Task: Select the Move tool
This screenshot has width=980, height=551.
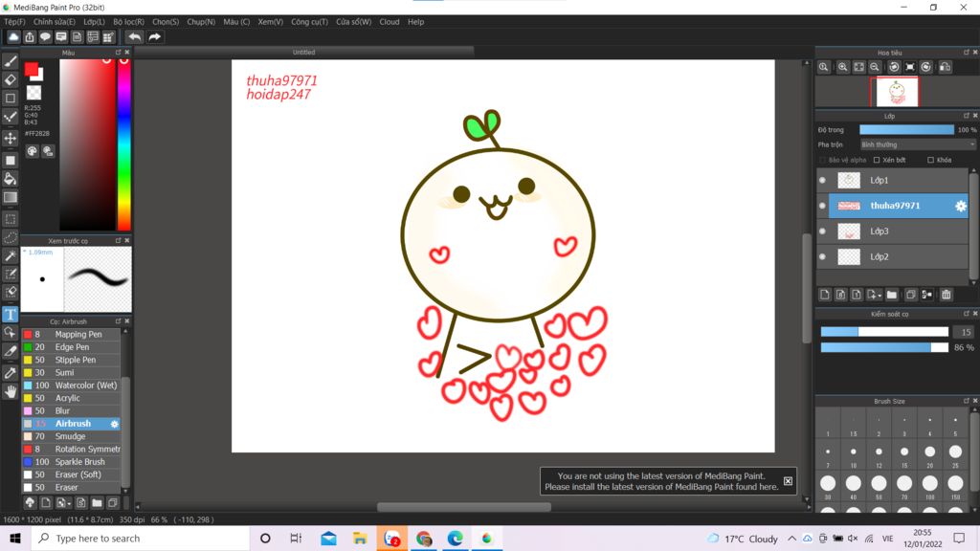Action: pyautogui.click(x=10, y=138)
